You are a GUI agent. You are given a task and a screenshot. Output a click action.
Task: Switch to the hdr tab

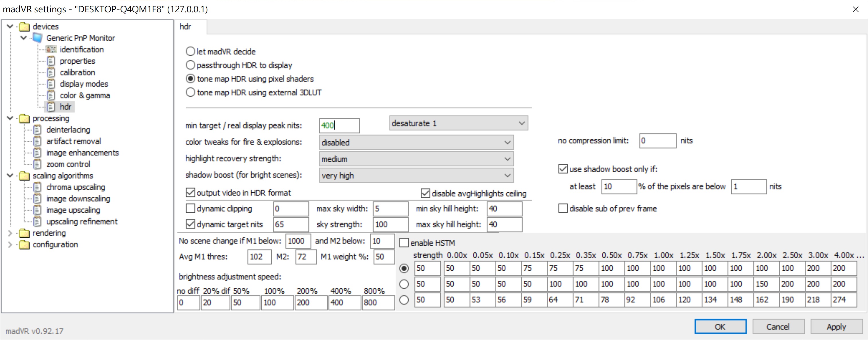coord(191,27)
